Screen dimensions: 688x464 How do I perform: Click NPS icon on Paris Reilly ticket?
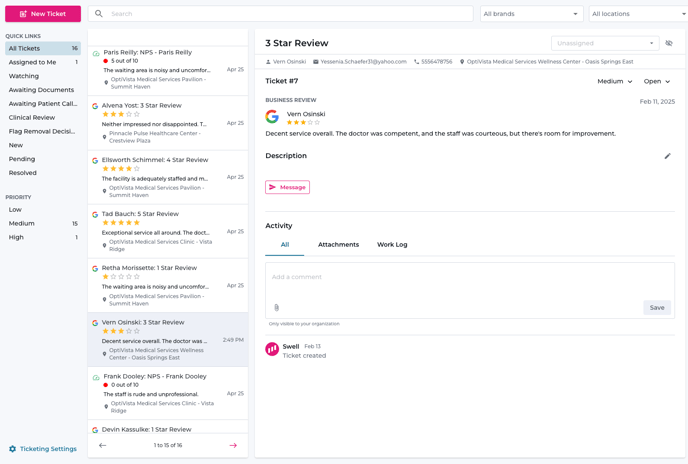point(96,54)
